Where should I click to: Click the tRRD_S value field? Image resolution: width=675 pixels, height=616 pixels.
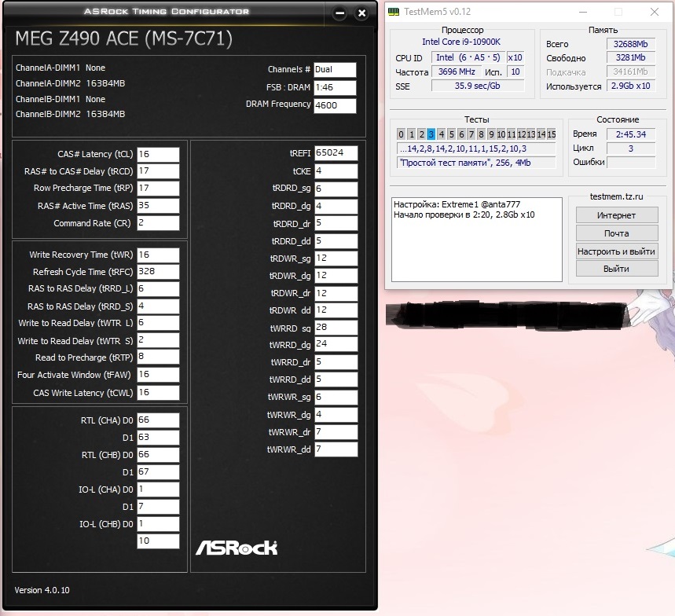[x=158, y=306]
